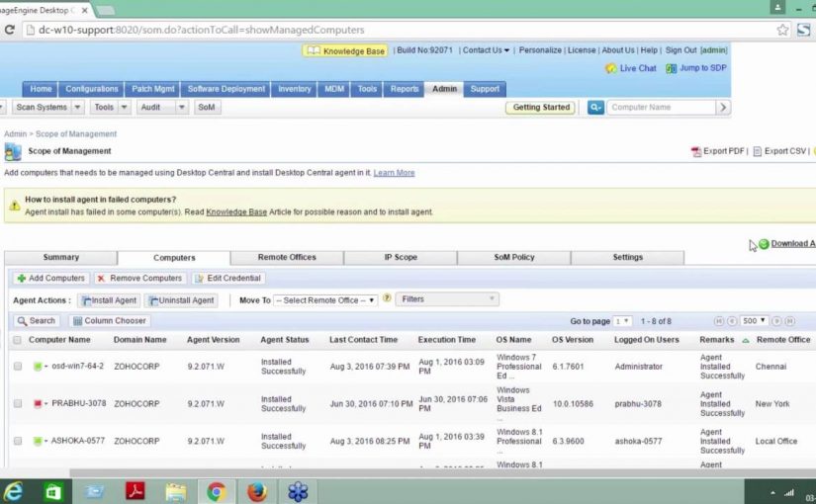This screenshot has height=504, width=816.
Task: Switch to the Remote Offices tab
Action: tap(287, 258)
